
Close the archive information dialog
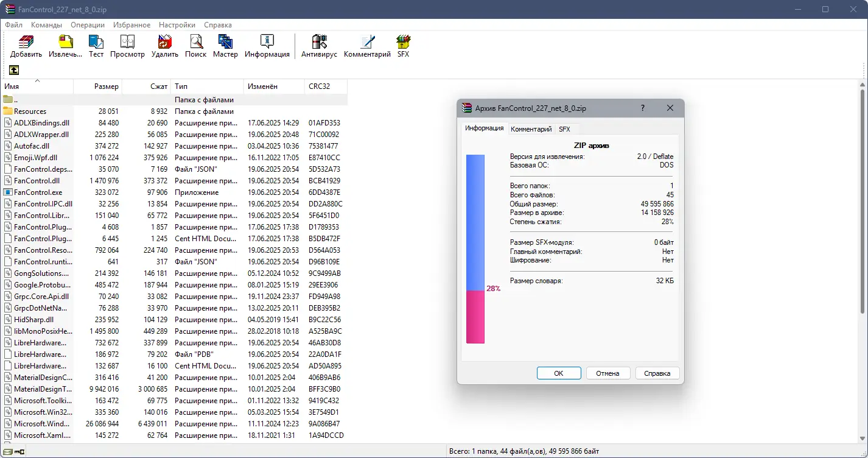(670, 108)
